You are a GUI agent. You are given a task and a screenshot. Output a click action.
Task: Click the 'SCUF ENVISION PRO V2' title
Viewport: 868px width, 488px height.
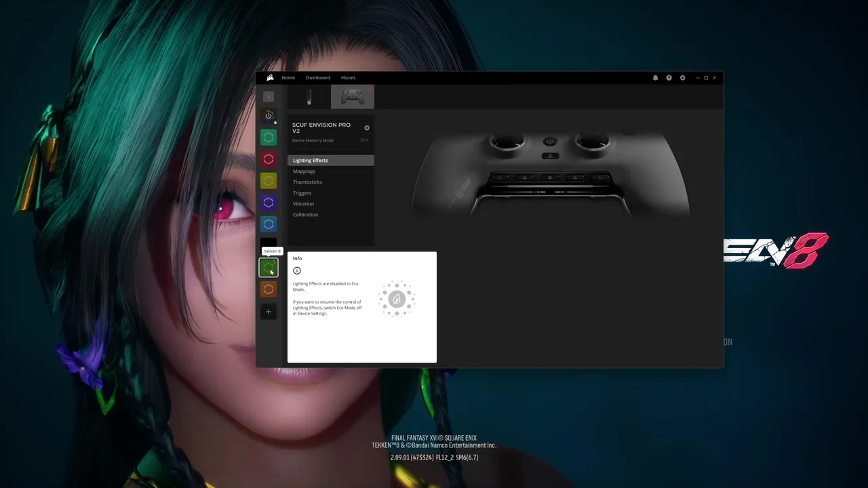[x=321, y=127]
